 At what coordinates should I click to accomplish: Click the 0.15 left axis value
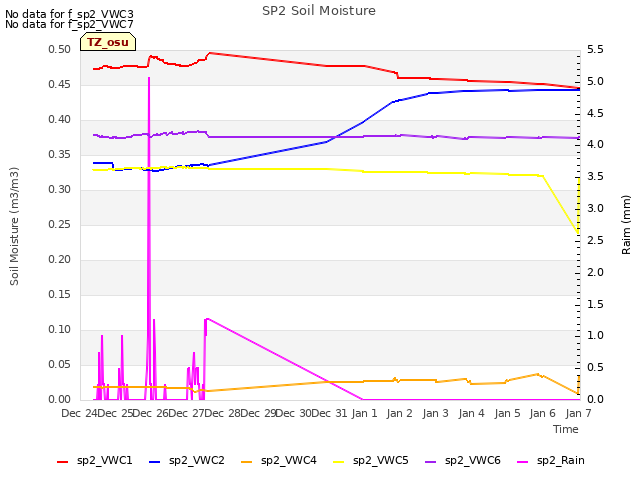click(x=60, y=294)
